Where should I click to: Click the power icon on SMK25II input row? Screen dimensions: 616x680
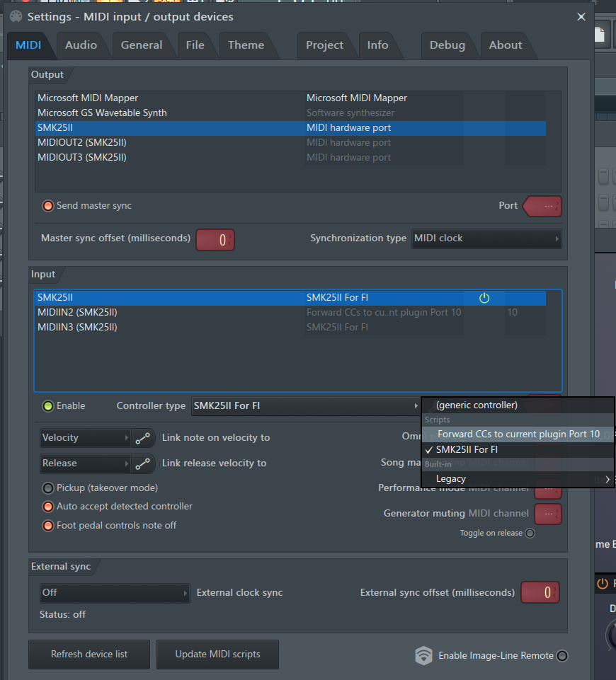(484, 298)
